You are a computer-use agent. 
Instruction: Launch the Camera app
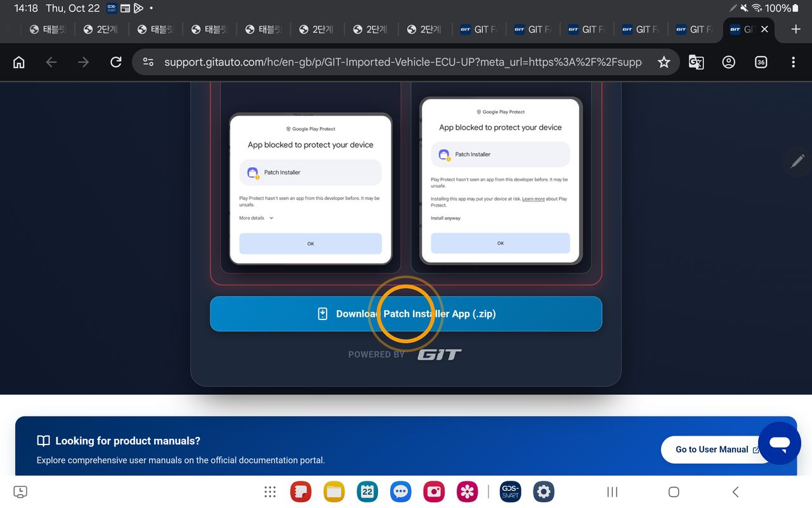pyautogui.click(x=434, y=491)
